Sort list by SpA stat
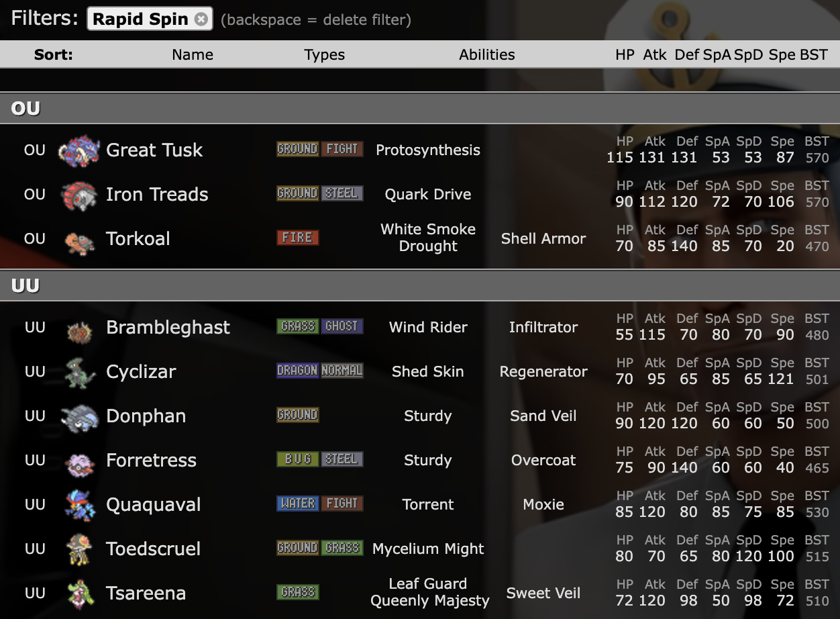Screen dimensions: 840x619 tap(717, 55)
